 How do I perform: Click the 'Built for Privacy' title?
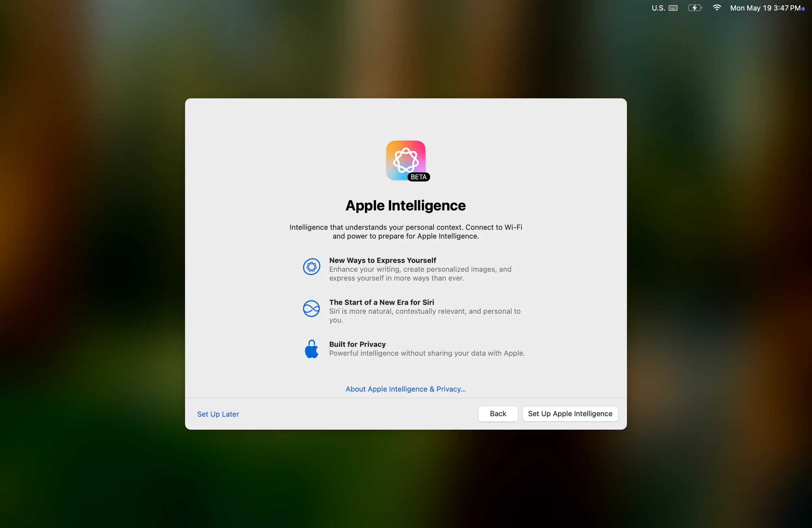tap(357, 344)
